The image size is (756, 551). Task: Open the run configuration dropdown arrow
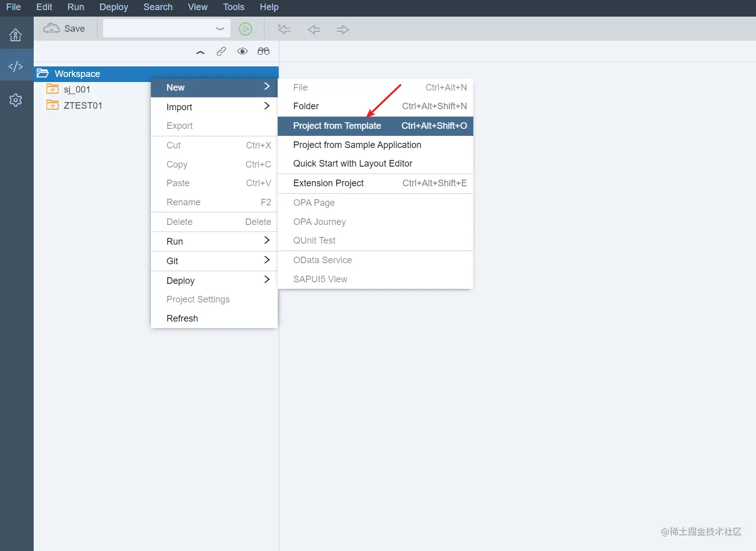pos(220,28)
